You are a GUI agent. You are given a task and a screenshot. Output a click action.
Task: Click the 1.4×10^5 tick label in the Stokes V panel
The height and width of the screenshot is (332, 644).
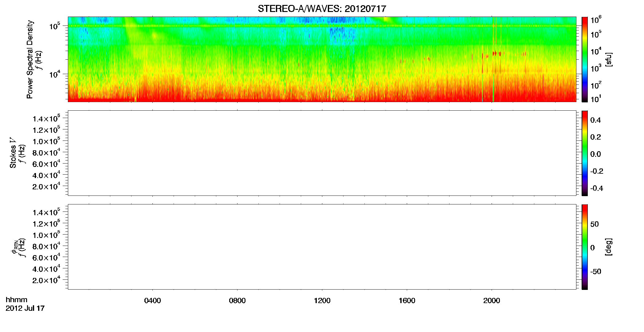coord(46,119)
